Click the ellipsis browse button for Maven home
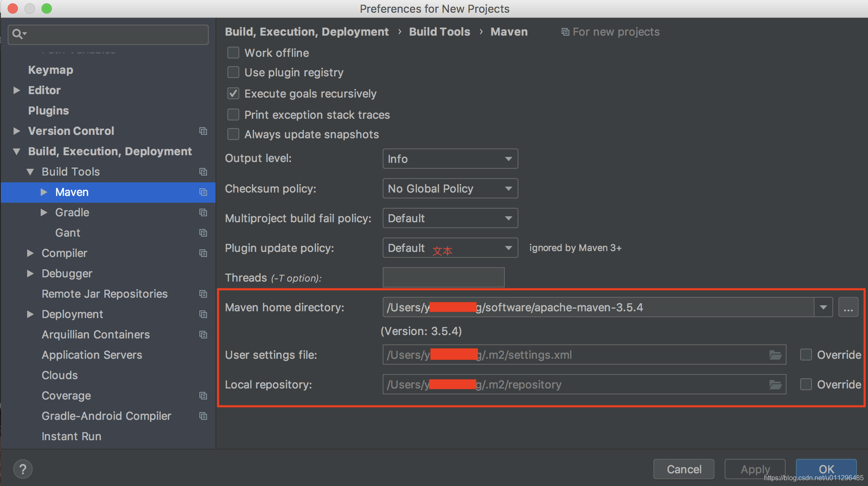Image resolution: width=868 pixels, height=486 pixels. (848, 307)
